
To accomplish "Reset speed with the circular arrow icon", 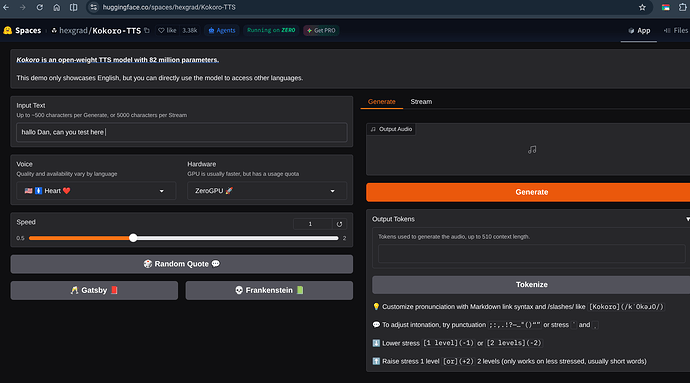I will click(339, 224).
